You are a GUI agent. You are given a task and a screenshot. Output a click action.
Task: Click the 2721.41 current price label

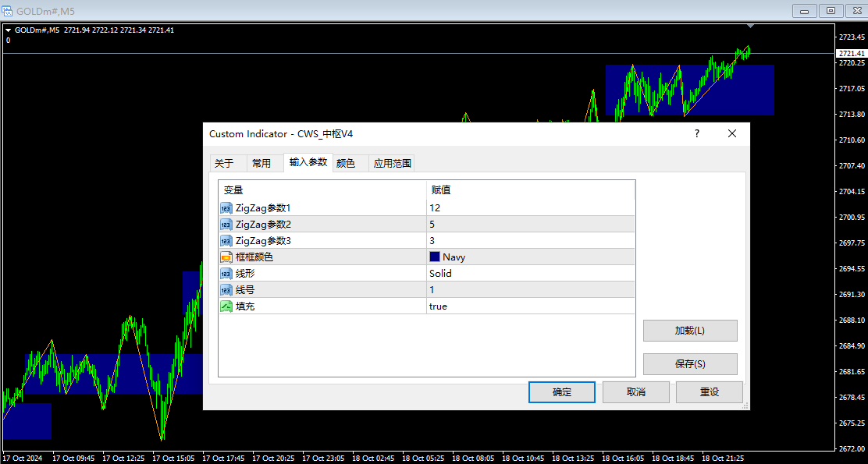852,54
